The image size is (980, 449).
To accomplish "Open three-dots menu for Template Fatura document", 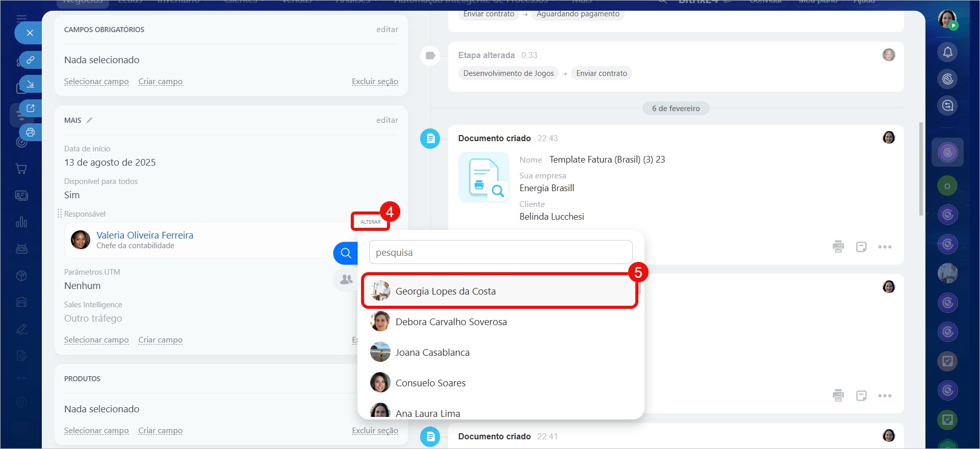I will pyautogui.click(x=885, y=247).
